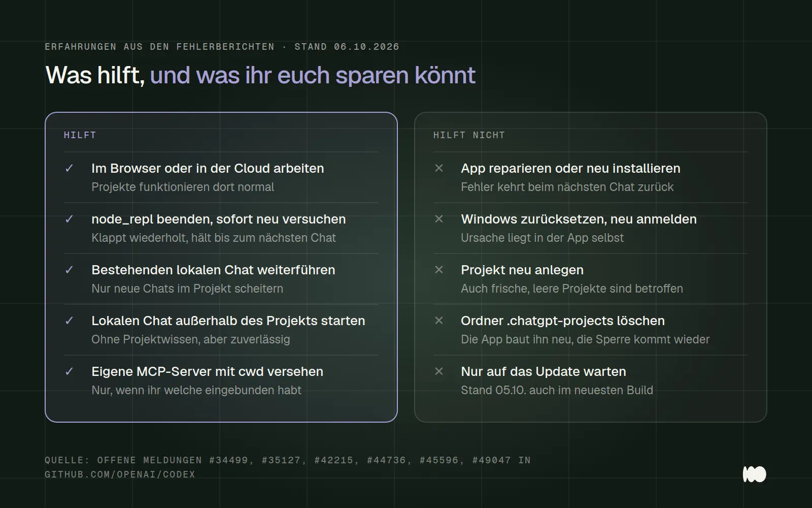Click 'node_repl beenden, sofort neu versuchen'
Image resolution: width=812 pixels, height=508 pixels.
click(218, 219)
